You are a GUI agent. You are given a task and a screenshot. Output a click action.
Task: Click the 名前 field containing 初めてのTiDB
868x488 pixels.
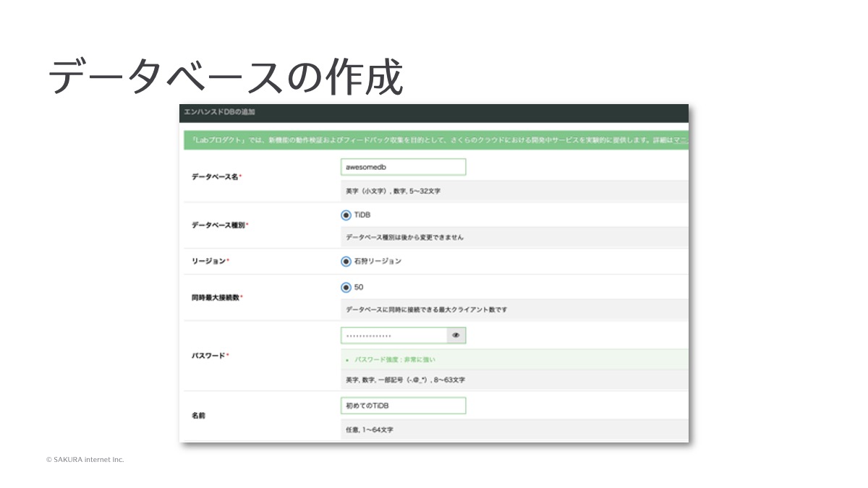(403, 406)
